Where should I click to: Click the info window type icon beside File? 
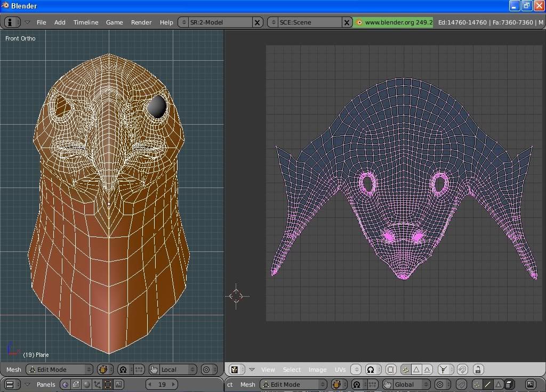(11, 22)
